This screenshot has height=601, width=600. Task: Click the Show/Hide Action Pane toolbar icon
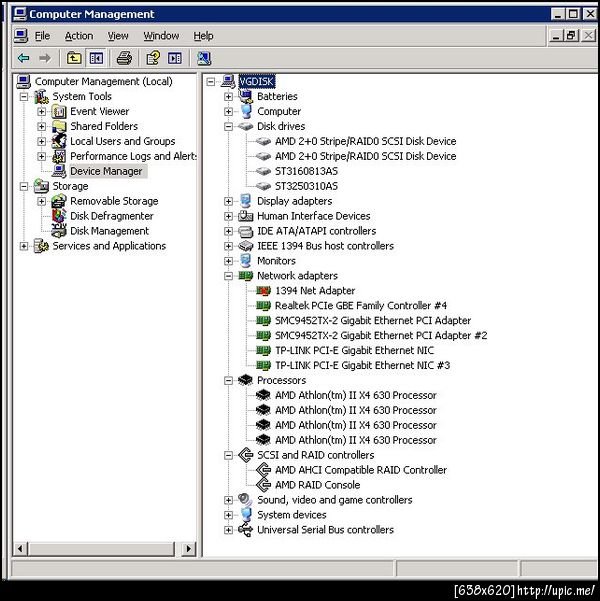pos(175,58)
